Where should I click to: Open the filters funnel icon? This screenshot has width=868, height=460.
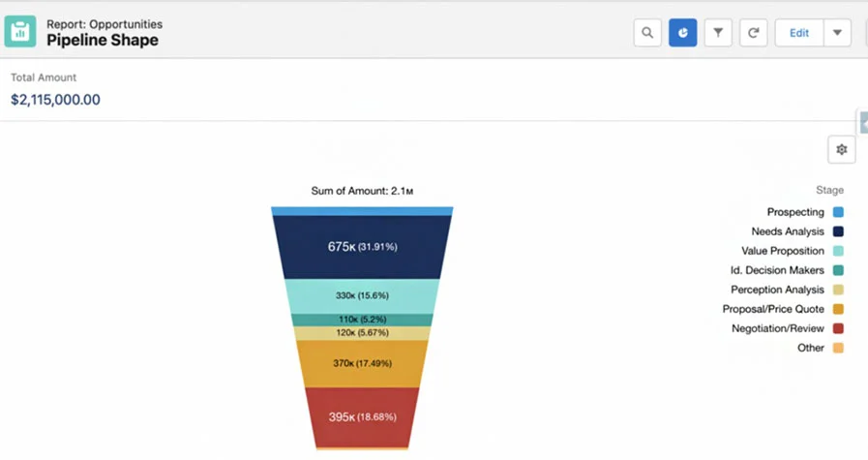718,33
